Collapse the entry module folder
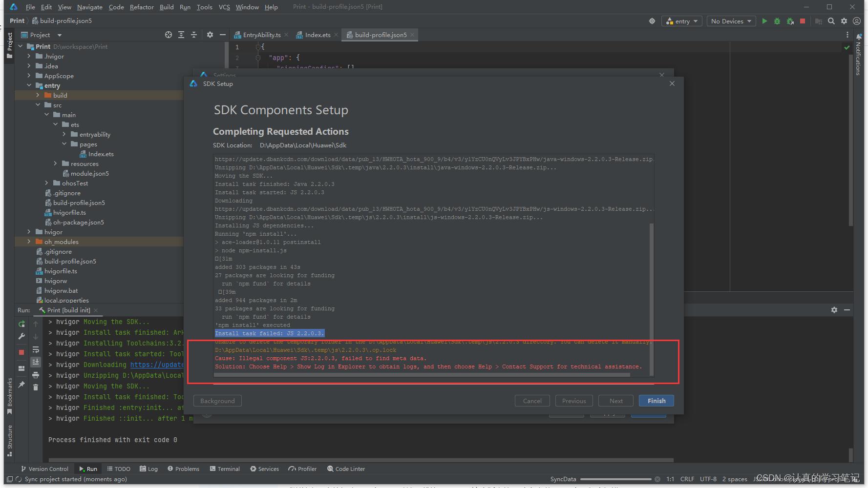The image size is (868, 488). click(29, 85)
